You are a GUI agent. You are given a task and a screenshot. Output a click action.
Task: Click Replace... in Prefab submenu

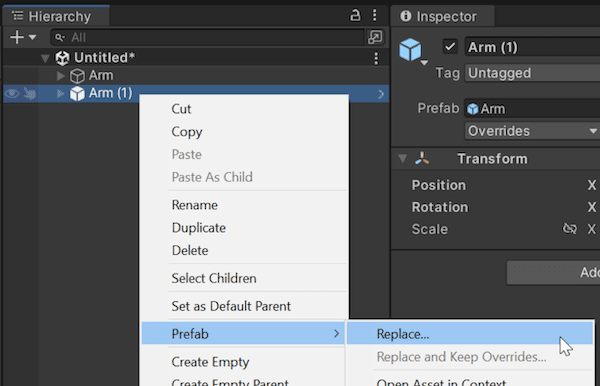pos(470,334)
